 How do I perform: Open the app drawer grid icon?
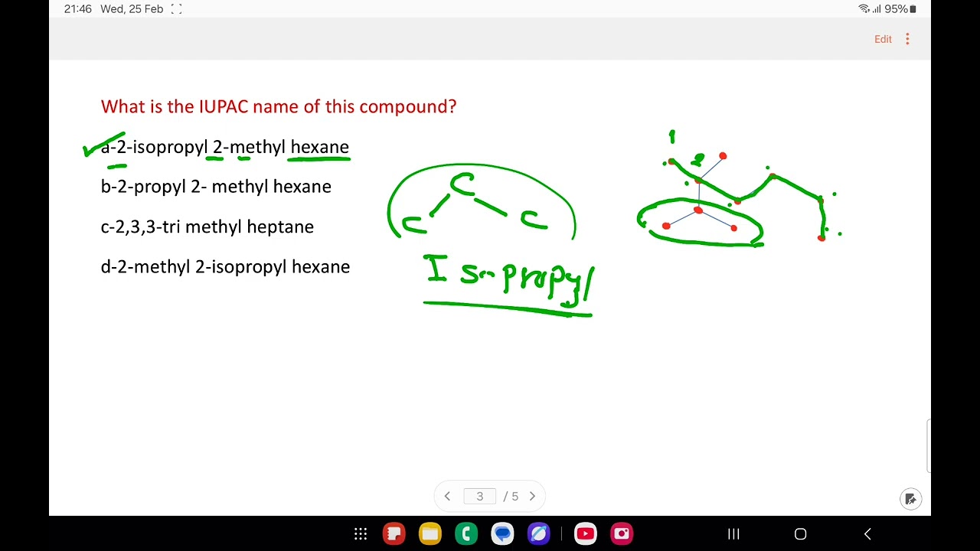(361, 534)
